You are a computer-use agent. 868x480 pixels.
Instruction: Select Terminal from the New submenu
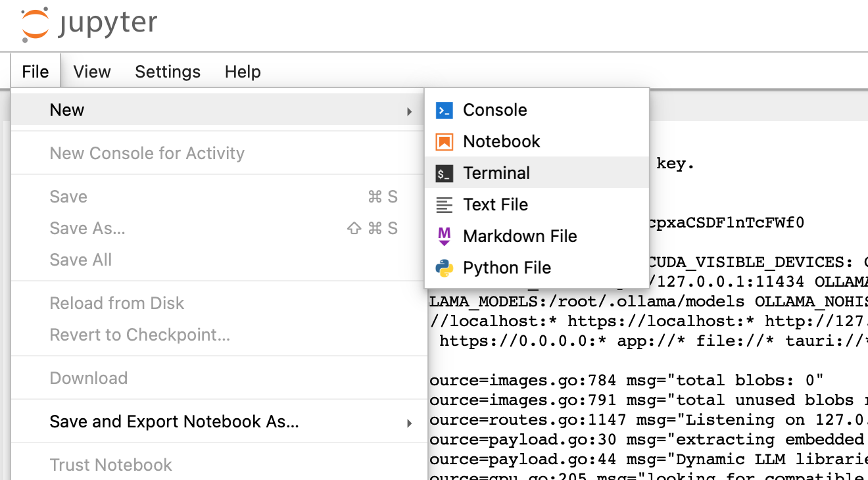[x=496, y=173]
